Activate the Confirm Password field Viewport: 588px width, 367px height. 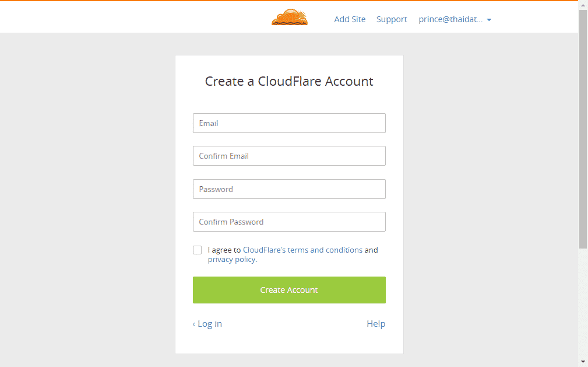(x=289, y=222)
